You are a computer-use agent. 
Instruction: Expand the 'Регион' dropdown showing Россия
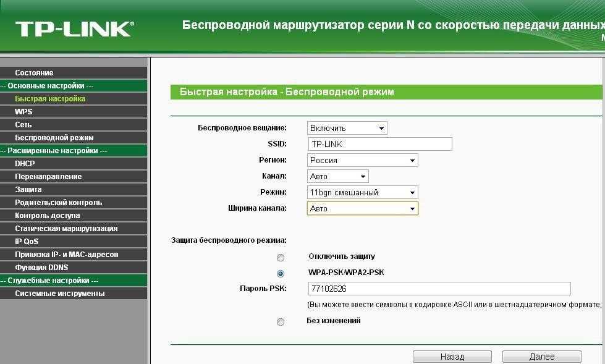[x=362, y=160]
